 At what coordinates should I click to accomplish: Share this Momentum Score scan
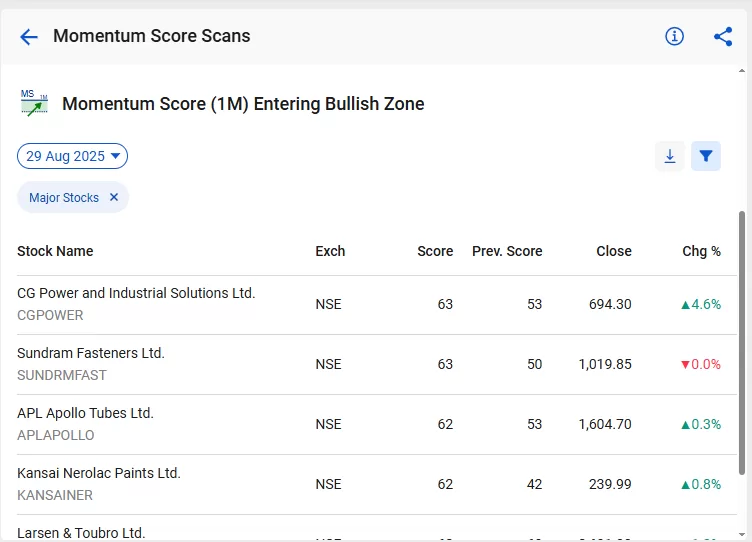click(723, 36)
